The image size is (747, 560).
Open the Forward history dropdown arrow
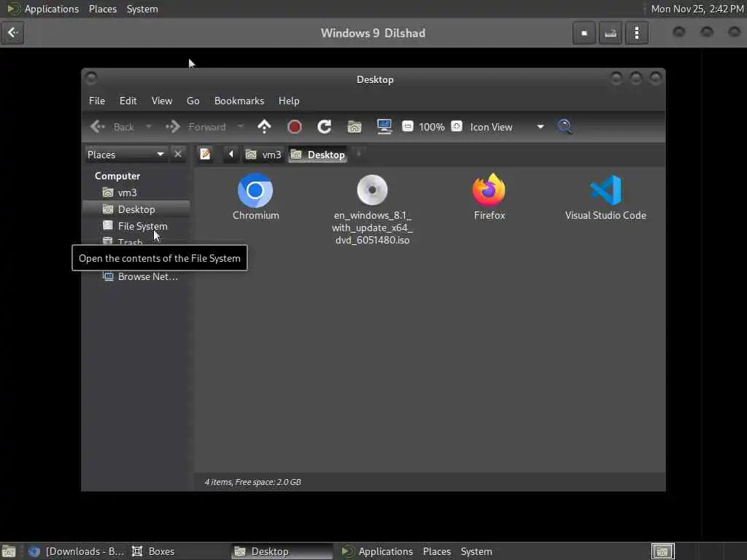(240, 127)
